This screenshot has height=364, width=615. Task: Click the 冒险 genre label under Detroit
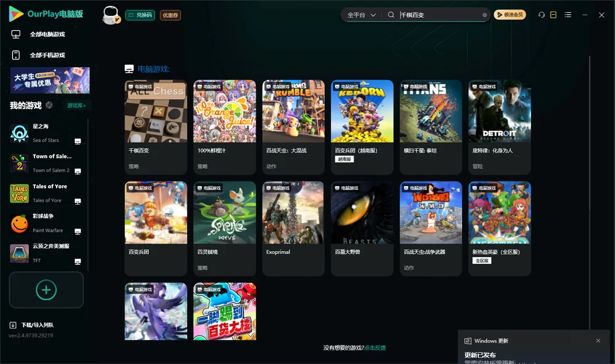coord(477,166)
